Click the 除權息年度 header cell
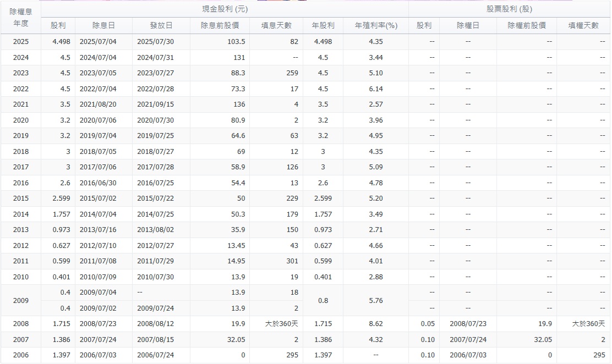The width and height of the screenshot is (612, 364). tap(20, 17)
